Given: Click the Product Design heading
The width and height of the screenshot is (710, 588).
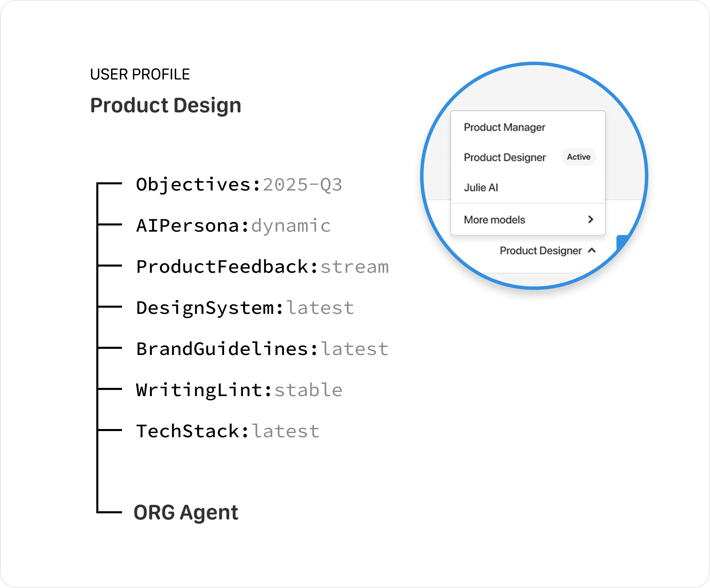Looking at the screenshot, I should click(166, 105).
